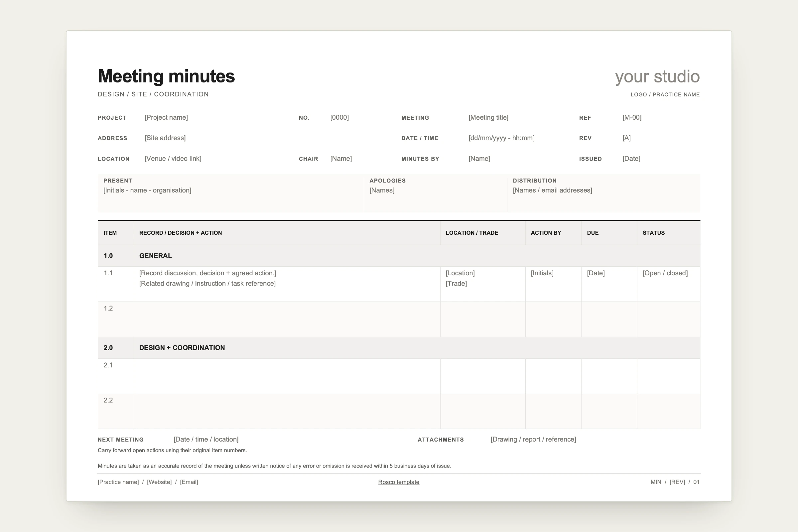Image resolution: width=798 pixels, height=532 pixels.
Task: Select the DESIGN + COORDINATION section heading
Action: [x=182, y=348]
